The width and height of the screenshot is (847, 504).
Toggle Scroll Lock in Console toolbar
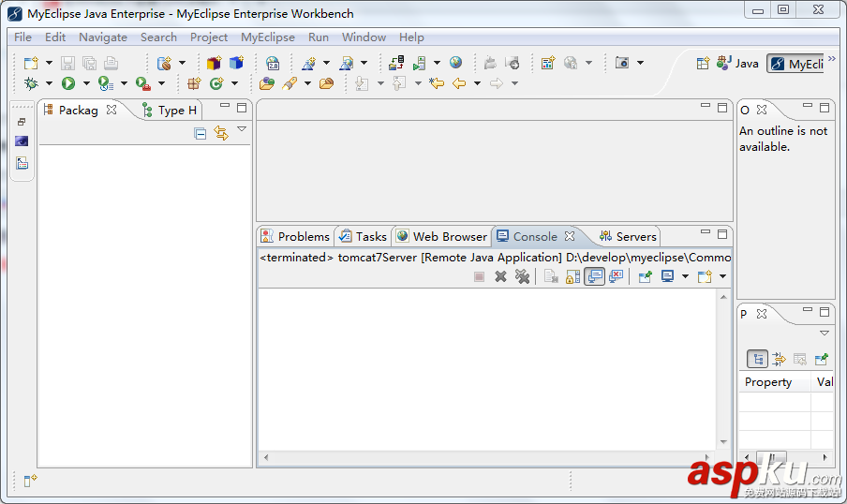click(x=572, y=276)
